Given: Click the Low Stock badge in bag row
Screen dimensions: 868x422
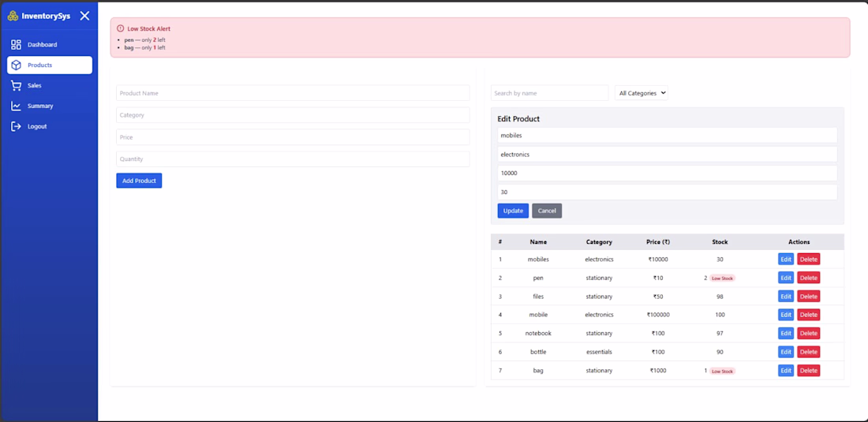Looking at the screenshot, I should coord(722,371).
